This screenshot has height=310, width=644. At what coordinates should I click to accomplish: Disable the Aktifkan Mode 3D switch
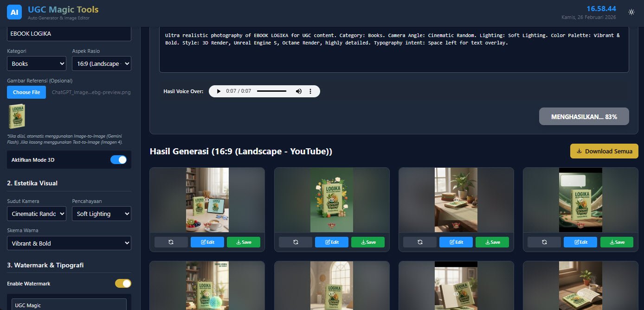(118, 160)
